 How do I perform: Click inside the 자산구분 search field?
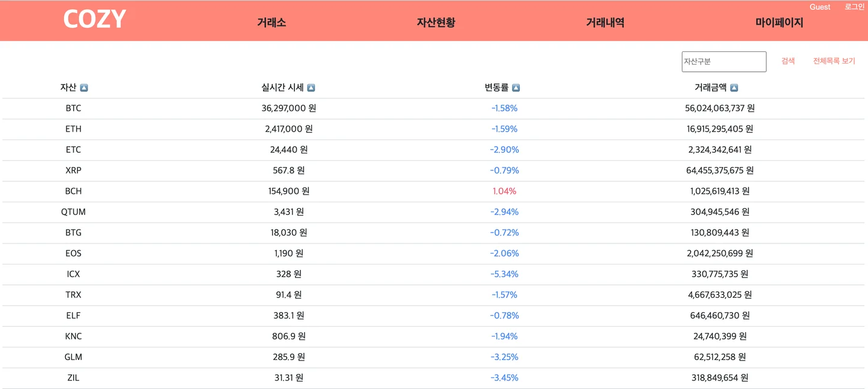(724, 62)
